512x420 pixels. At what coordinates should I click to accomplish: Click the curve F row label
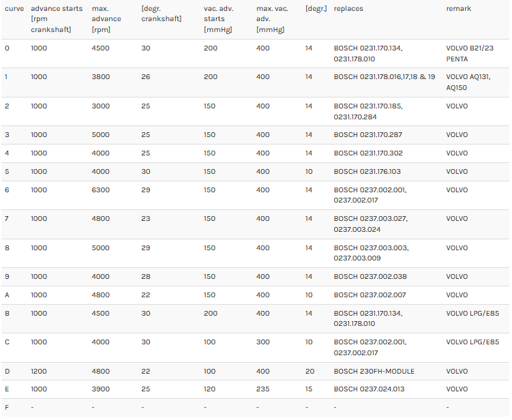click(x=7, y=407)
